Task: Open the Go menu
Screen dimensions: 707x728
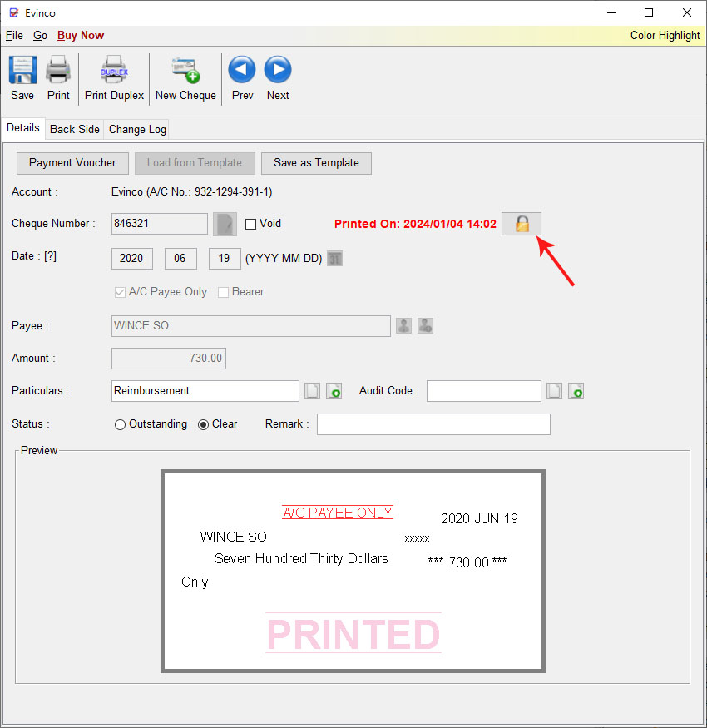Action: pos(41,35)
